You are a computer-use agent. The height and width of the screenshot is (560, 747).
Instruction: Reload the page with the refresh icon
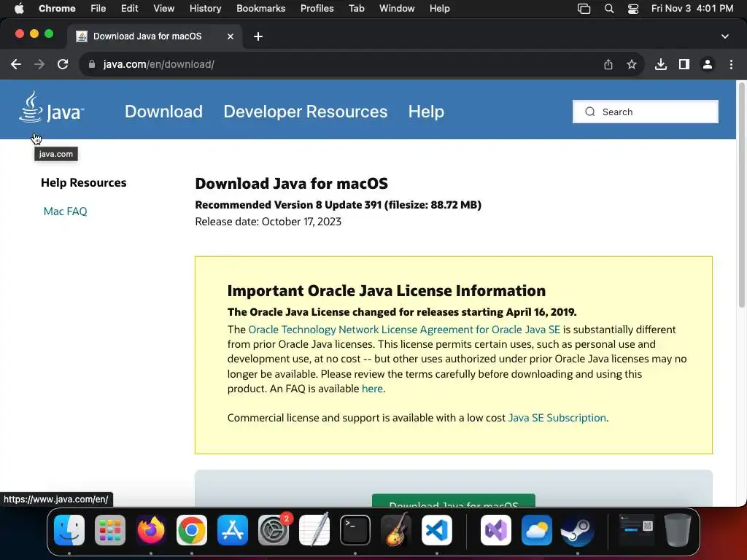click(63, 64)
